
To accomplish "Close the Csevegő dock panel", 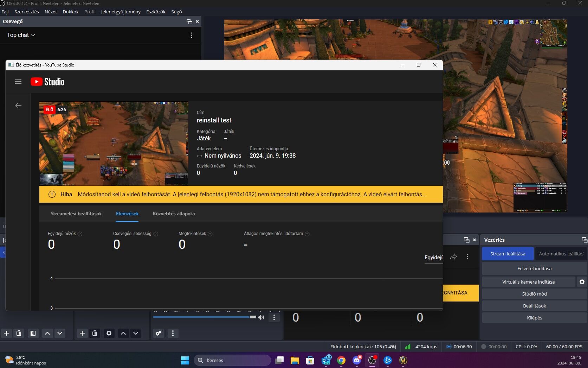I will (197, 21).
